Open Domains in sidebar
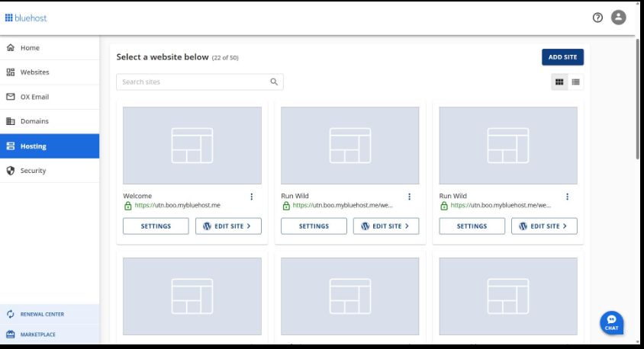Screen dimensions: 644x349 click(50, 121)
